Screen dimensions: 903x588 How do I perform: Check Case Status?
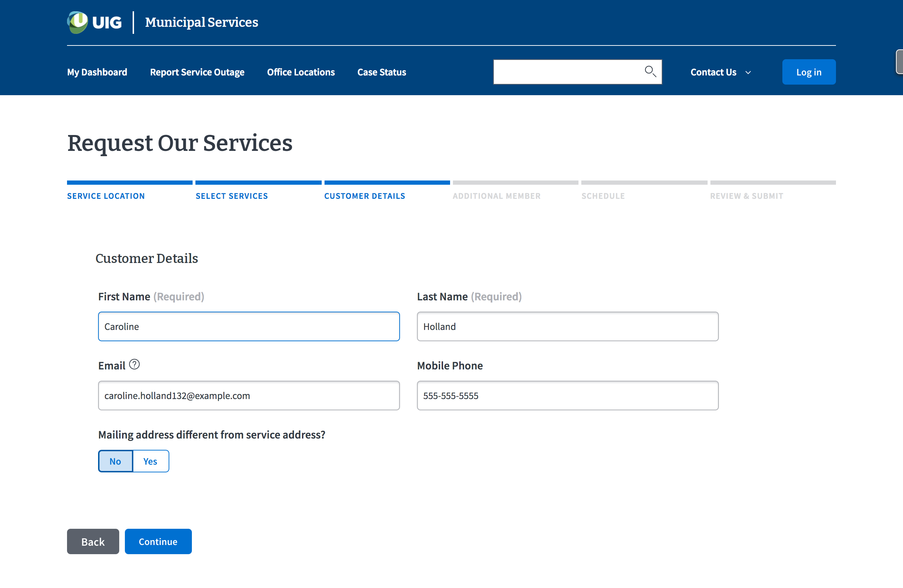pos(381,72)
